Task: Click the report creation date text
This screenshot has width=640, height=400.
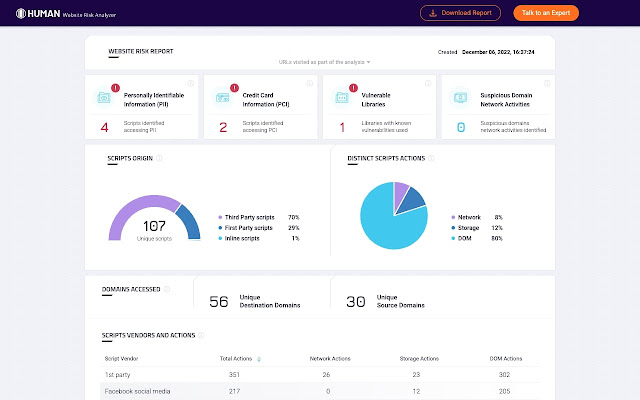Action: (x=498, y=52)
